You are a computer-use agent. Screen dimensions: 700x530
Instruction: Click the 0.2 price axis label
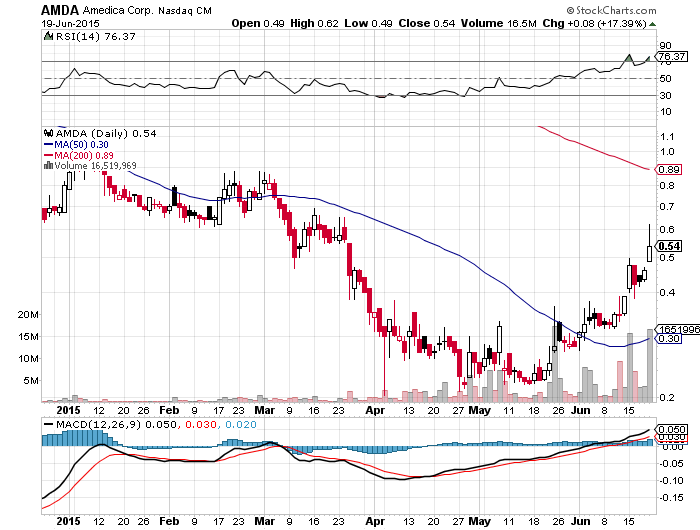tap(667, 397)
